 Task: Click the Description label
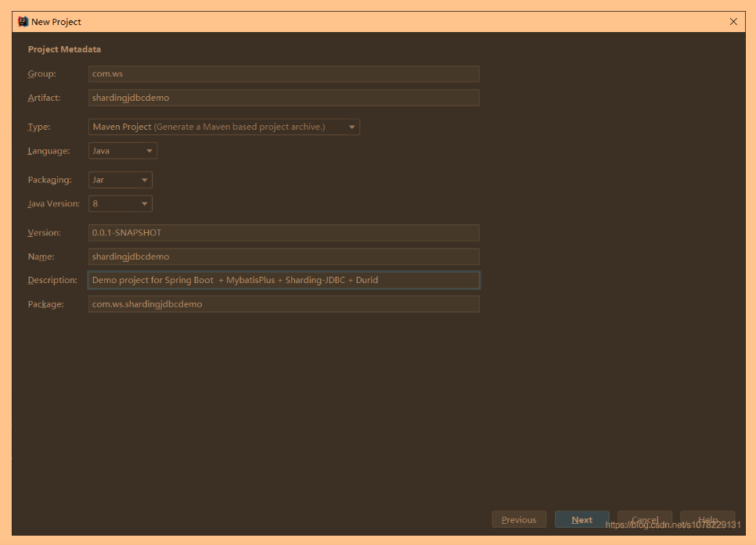click(x=52, y=280)
